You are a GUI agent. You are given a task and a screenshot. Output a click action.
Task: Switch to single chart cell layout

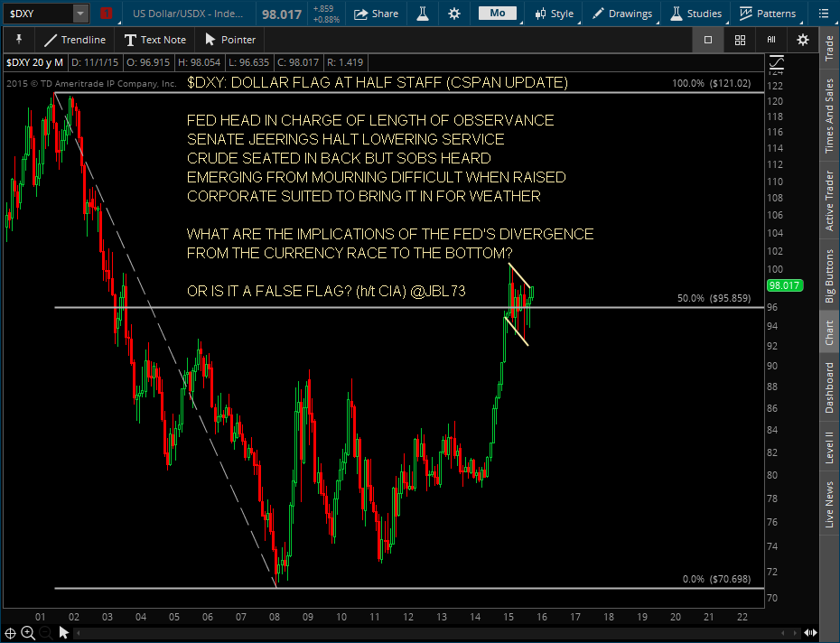coord(708,40)
